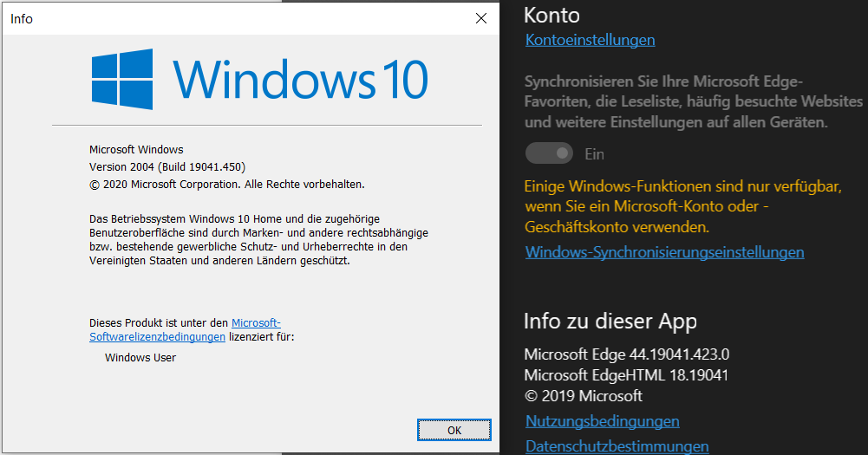868x455 pixels.
Task: Click OK in the Info dialog
Action: 454,430
